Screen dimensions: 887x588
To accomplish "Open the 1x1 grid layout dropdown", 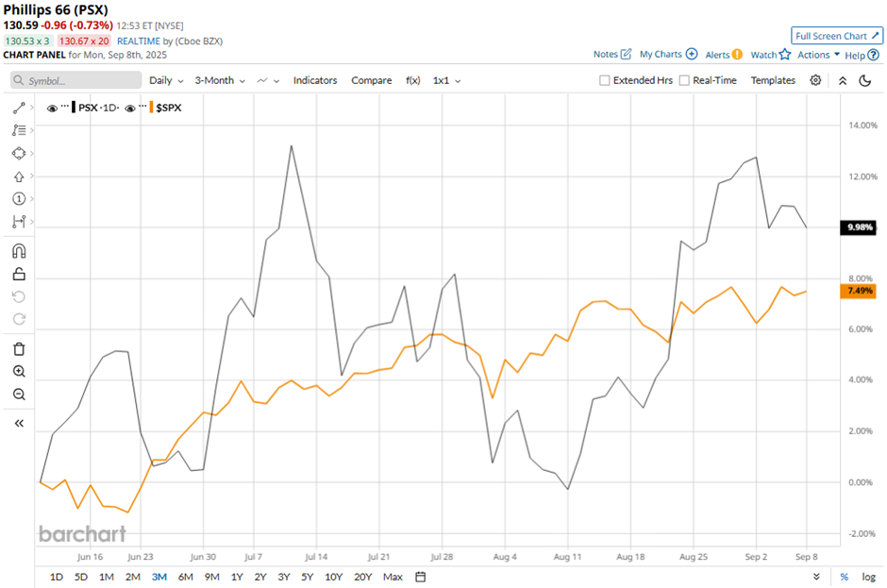I will coord(447,80).
